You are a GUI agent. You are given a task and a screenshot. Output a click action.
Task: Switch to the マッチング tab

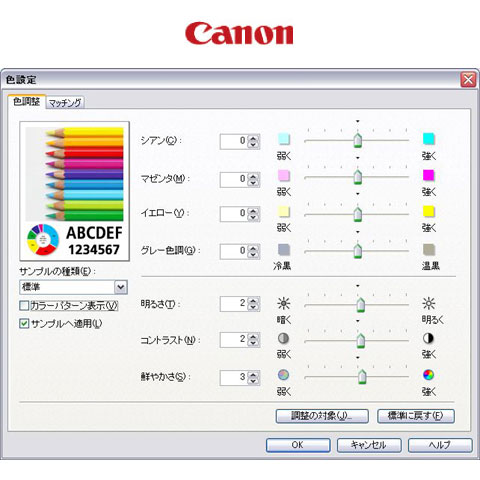tap(65, 103)
